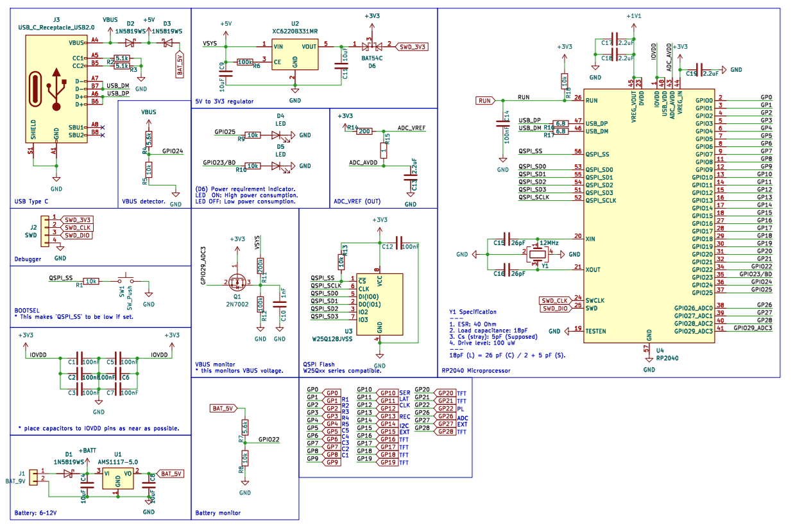Click the BAT_5V flag in Battery monitor section
793x532 pixels.
click(223, 408)
